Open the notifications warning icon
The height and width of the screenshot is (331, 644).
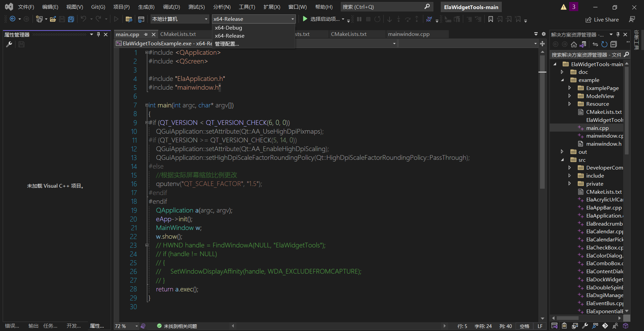(563, 7)
